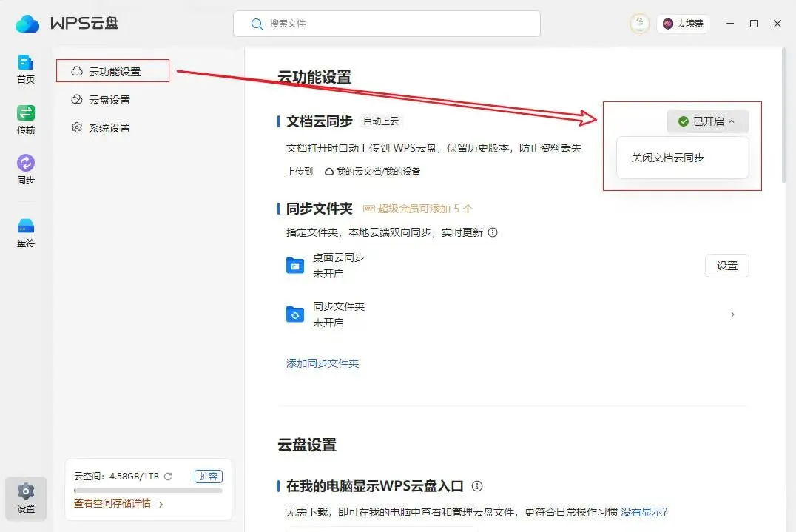Select 云功能设置 in settings menu
This screenshot has height=532, width=796.
click(112, 71)
